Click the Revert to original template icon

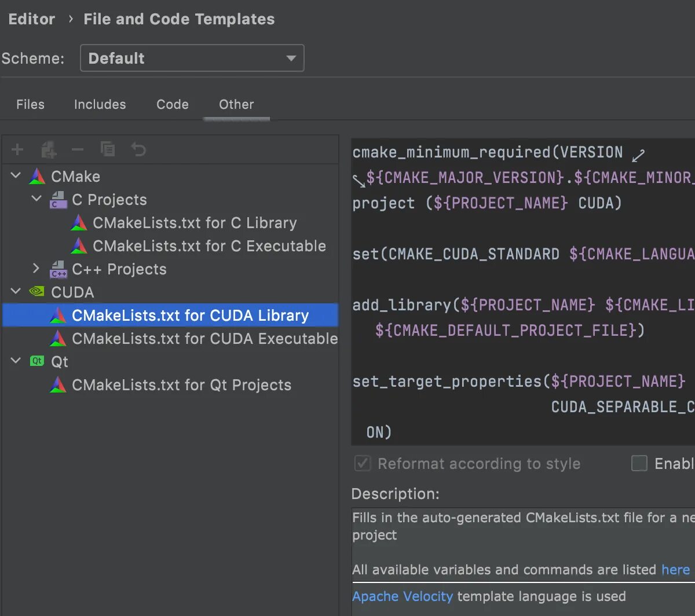tap(138, 150)
